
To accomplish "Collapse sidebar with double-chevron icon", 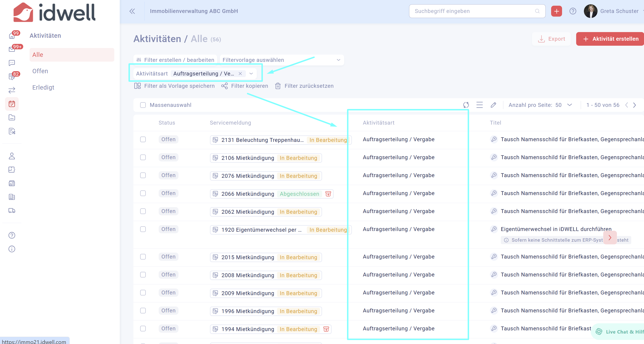I will tap(132, 11).
